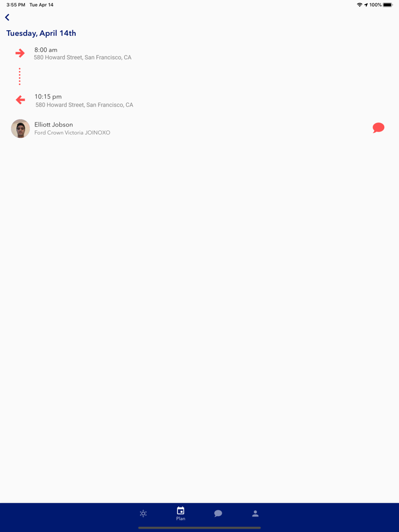Image resolution: width=399 pixels, height=532 pixels.
Task: Select the 8:00 am departure time
Action: (46, 50)
